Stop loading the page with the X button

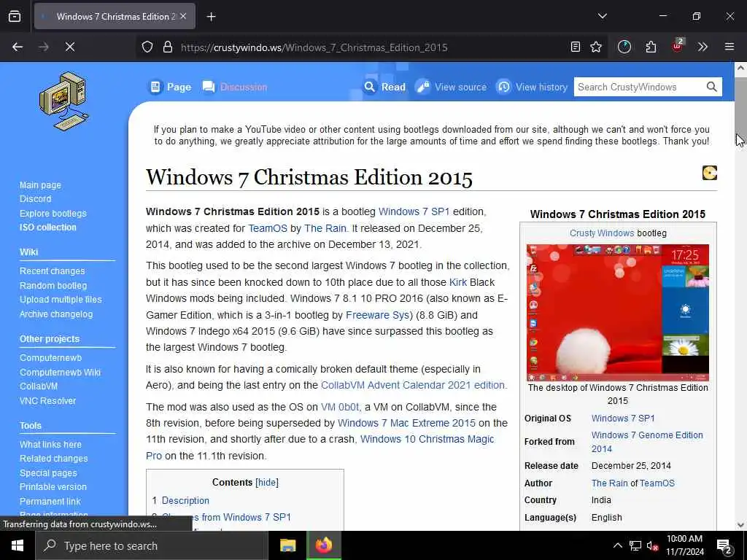[x=69, y=47]
